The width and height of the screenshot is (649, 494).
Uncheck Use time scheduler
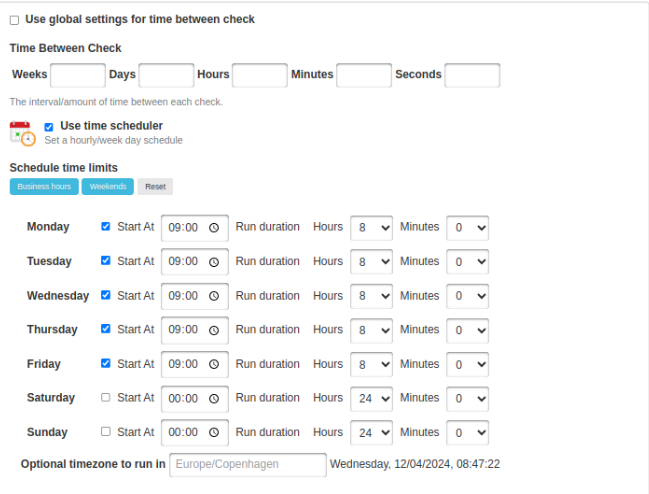coord(49,127)
